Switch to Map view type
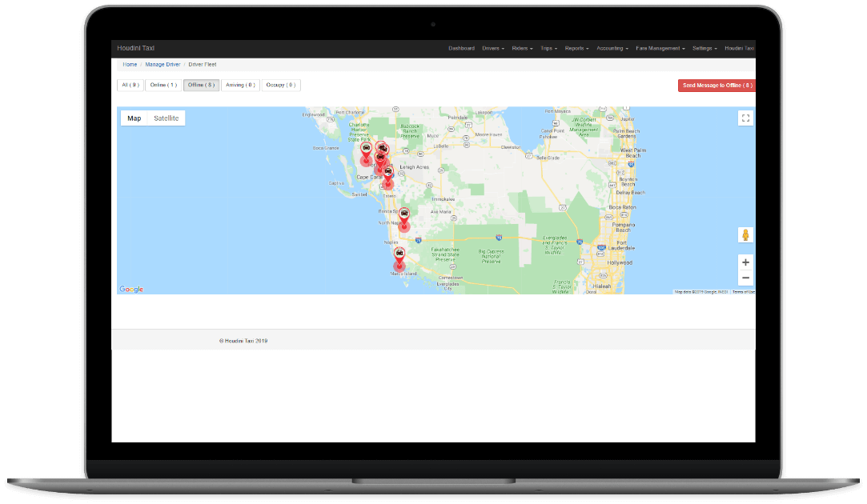Image resolution: width=867 pixels, height=504 pixels. click(134, 118)
